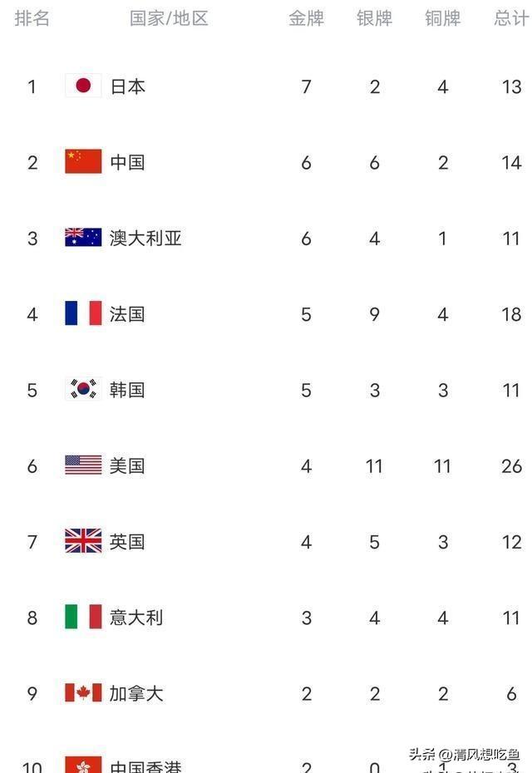Select the 铜牌 column header
Screen dimensions: 532x773
442,18
